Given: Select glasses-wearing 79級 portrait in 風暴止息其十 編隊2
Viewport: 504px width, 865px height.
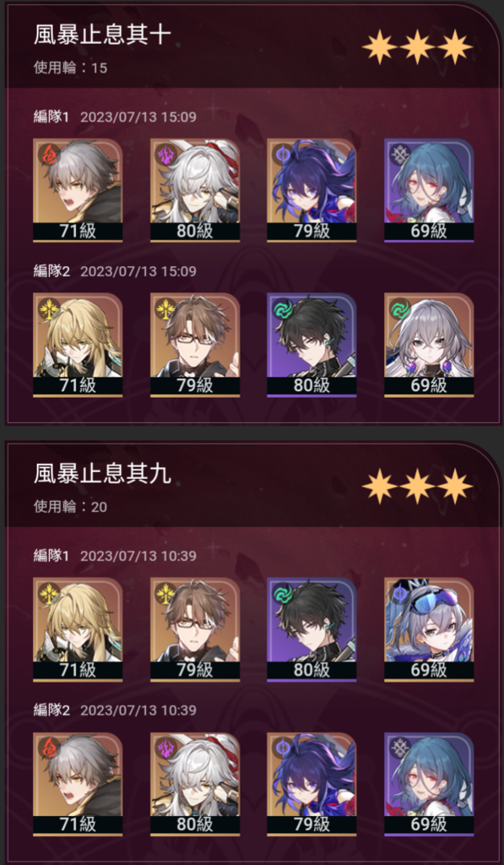Looking at the screenshot, I should click(195, 345).
